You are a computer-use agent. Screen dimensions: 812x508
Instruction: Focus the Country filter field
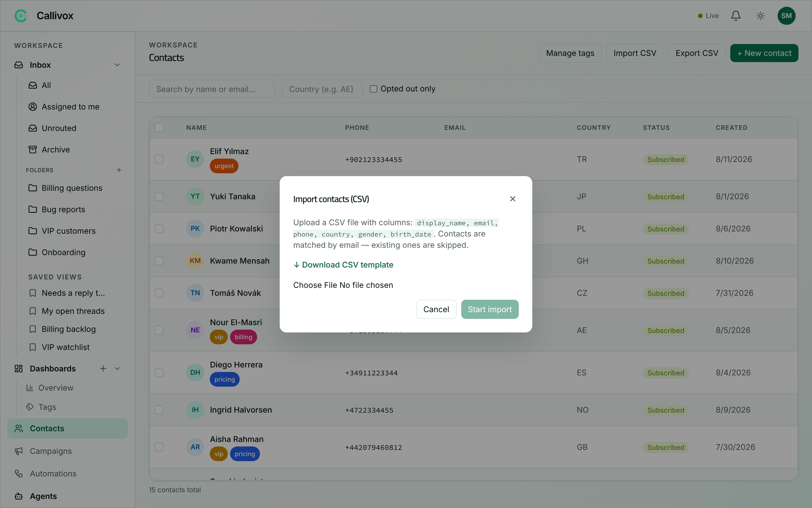[x=322, y=89]
